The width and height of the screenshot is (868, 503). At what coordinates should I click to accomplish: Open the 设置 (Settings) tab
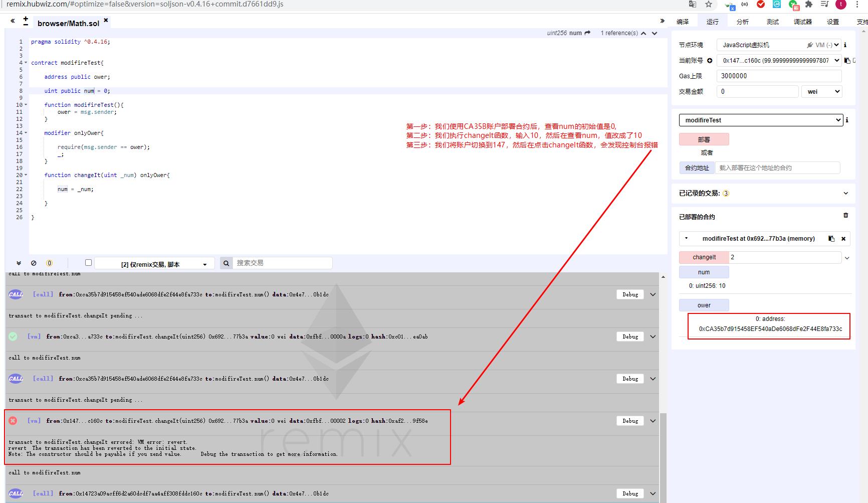pyautogui.click(x=832, y=22)
